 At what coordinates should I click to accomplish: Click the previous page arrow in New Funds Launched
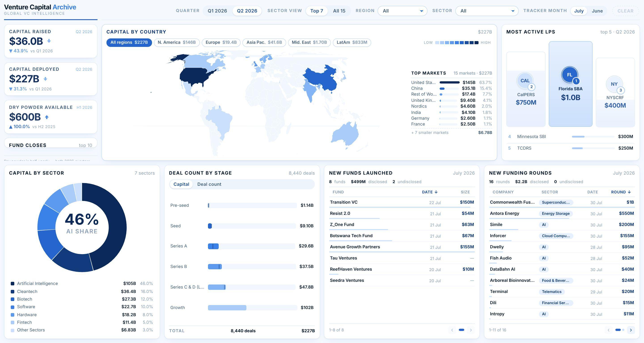(452, 330)
